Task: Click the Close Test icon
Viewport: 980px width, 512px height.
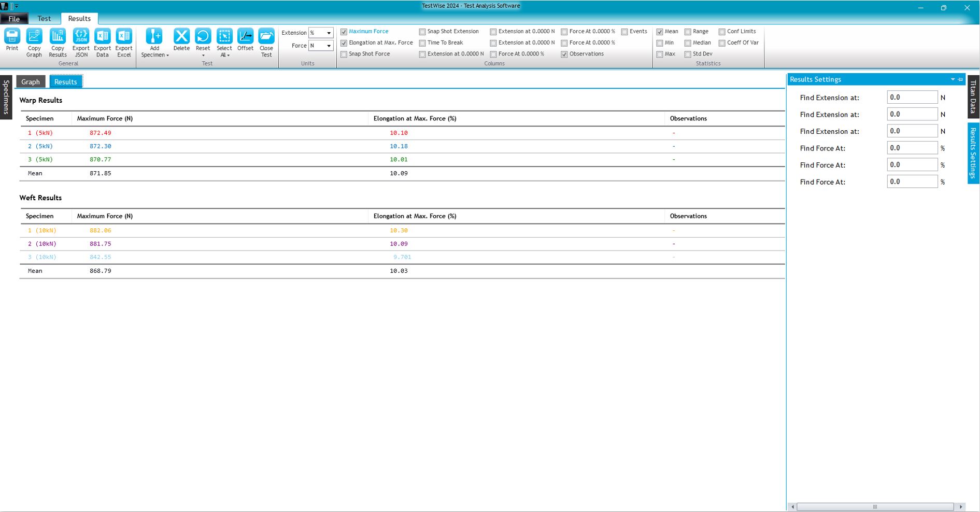Action: tap(266, 36)
